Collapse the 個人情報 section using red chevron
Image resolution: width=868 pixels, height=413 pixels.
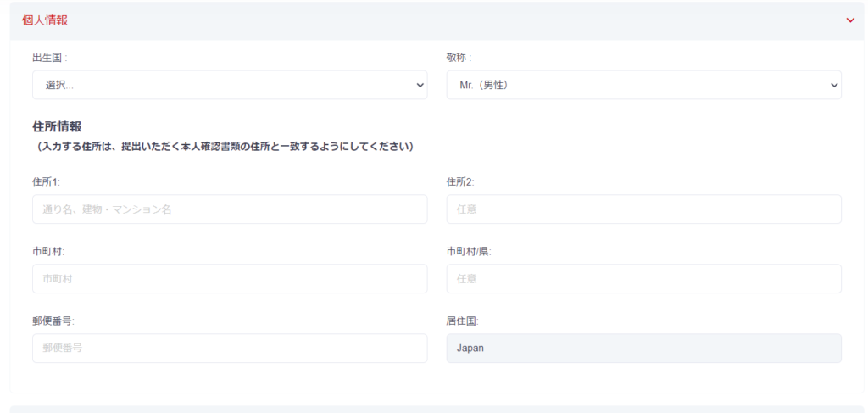click(x=850, y=20)
